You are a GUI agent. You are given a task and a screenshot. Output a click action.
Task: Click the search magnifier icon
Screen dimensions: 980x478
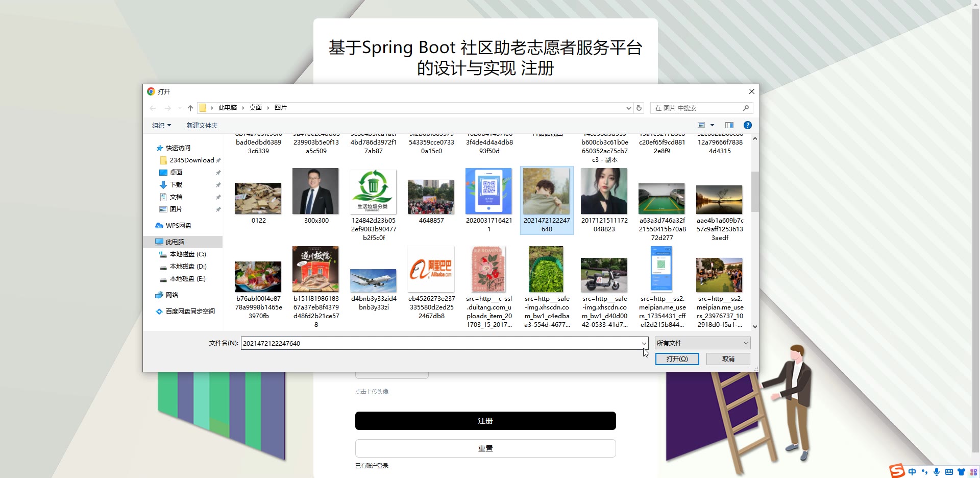746,108
